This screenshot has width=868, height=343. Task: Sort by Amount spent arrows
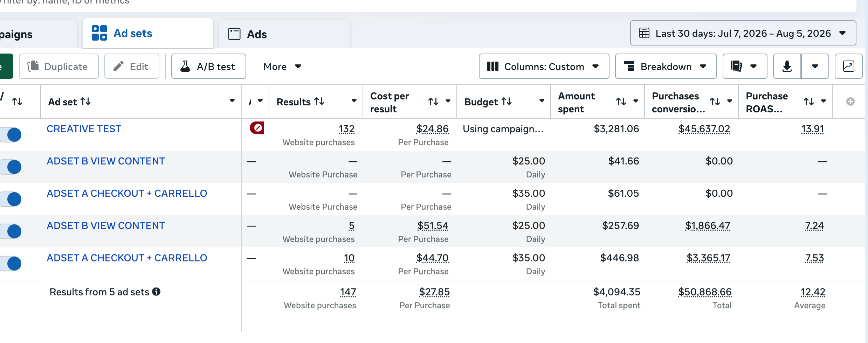[x=621, y=101]
